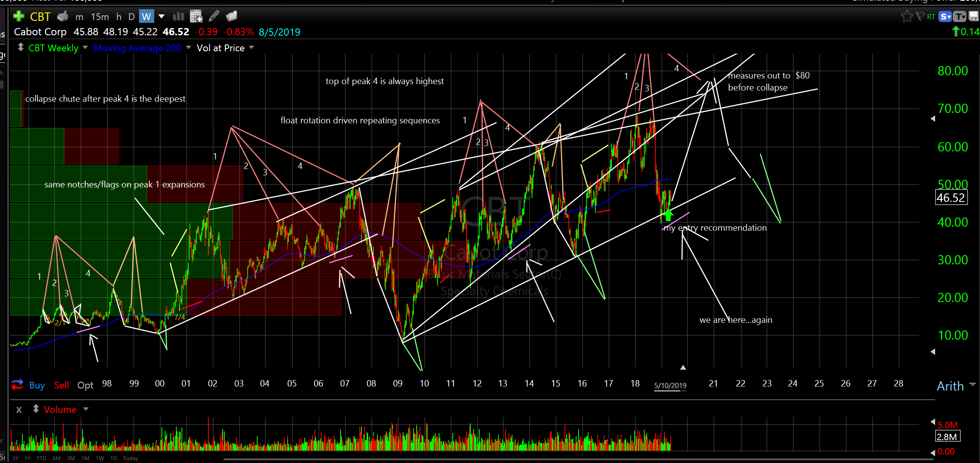Toggle the favorite star for CBT

[x=906, y=16]
